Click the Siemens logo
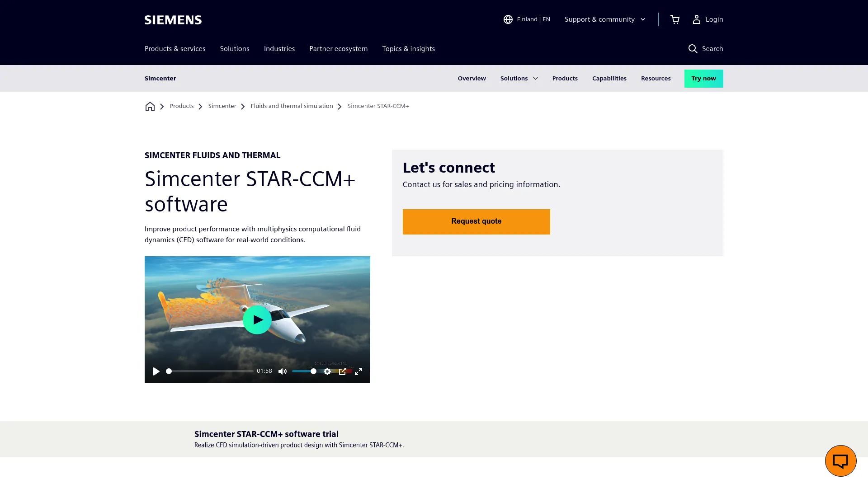Screen dimensions: 868x488 click(173, 19)
